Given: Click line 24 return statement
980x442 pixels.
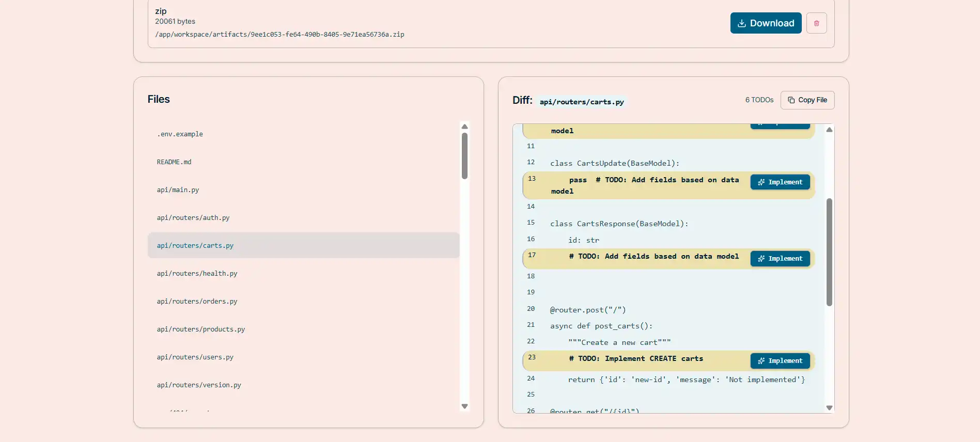Looking at the screenshot, I should click(x=687, y=380).
